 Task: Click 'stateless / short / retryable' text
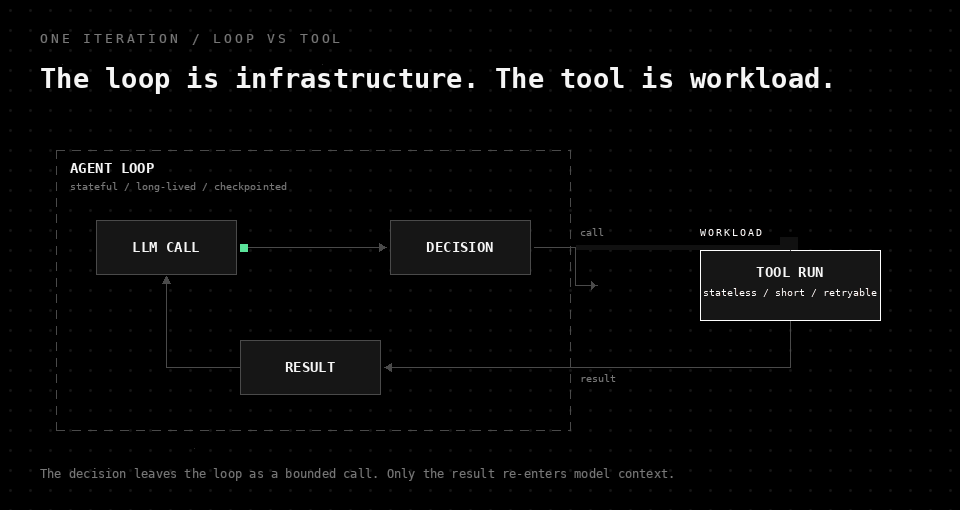point(790,293)
